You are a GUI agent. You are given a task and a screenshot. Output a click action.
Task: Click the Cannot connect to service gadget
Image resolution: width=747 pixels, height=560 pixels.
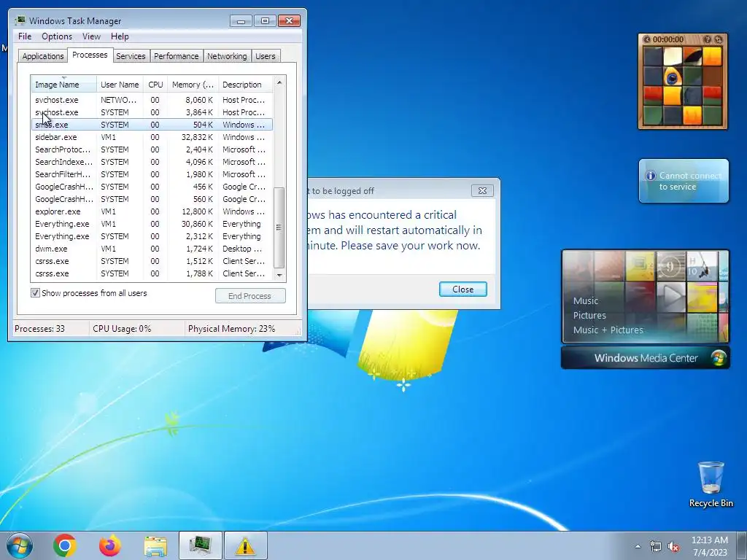coord(684,181)
